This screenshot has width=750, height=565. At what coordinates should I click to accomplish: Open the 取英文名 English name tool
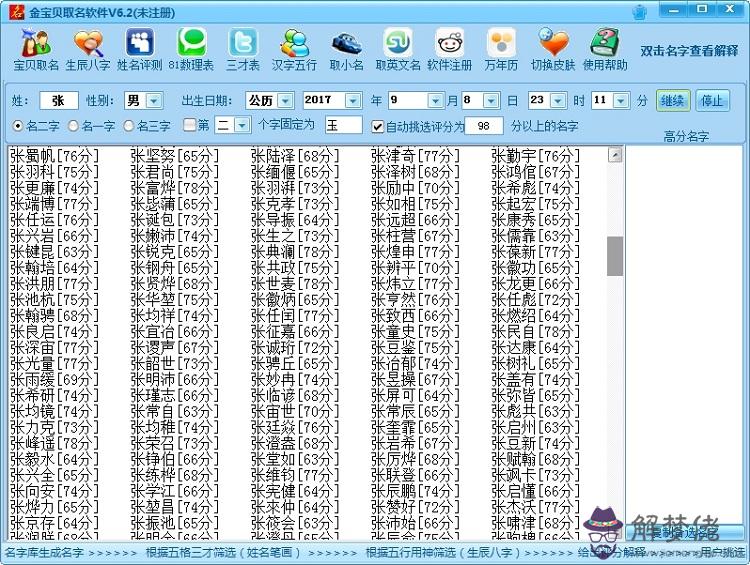click(x=398, y=50)
